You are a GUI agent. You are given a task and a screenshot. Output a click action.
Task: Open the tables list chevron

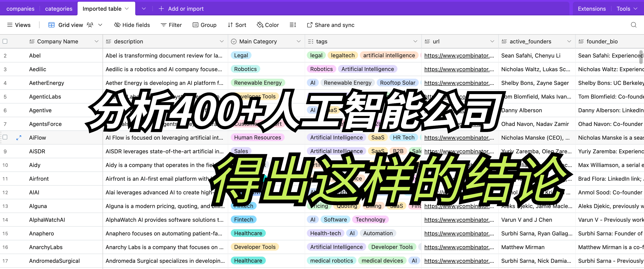[x=144, y=9]
